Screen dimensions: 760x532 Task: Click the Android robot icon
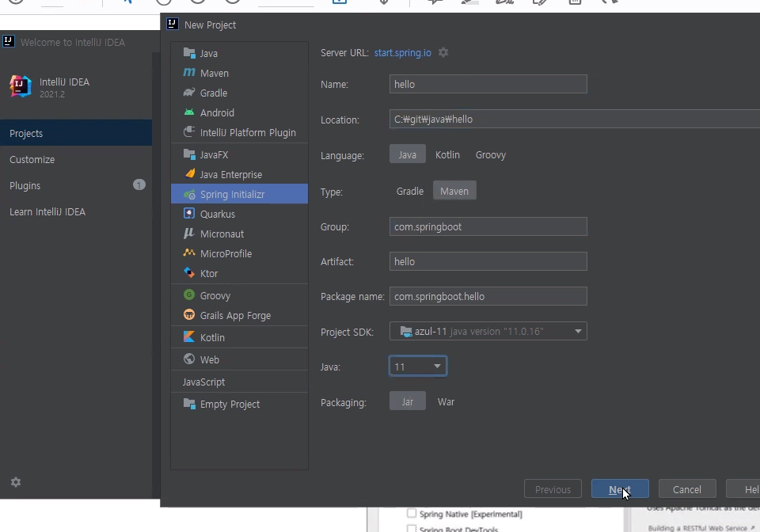[x=189, y=112]
